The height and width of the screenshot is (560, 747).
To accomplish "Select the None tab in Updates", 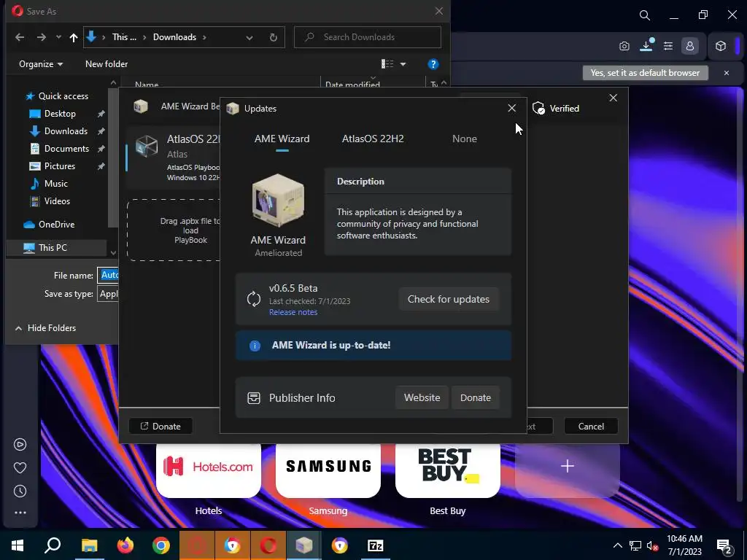I will (465, 139).
